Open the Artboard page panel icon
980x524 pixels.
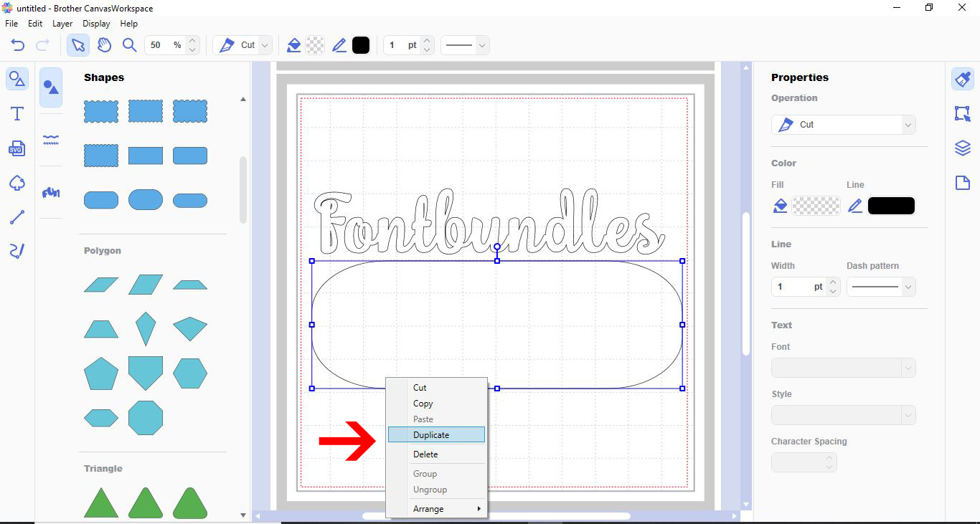point(963,183)
